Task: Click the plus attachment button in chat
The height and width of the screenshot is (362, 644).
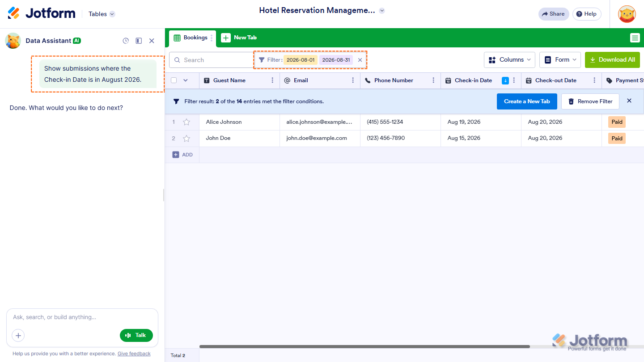Action: [18, 335]
